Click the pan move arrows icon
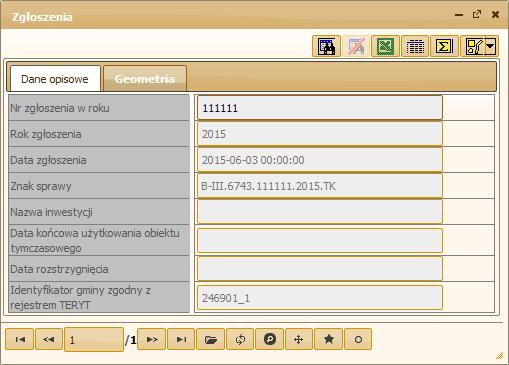Viewport: 509px width, 365px height. pyautogui.click(x=299, y=339)
